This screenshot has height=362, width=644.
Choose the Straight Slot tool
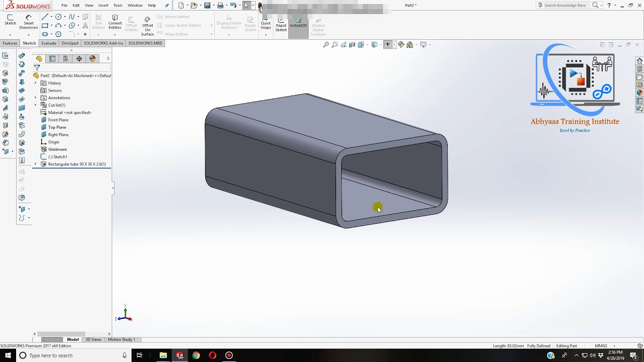click(x=45, y=34)
